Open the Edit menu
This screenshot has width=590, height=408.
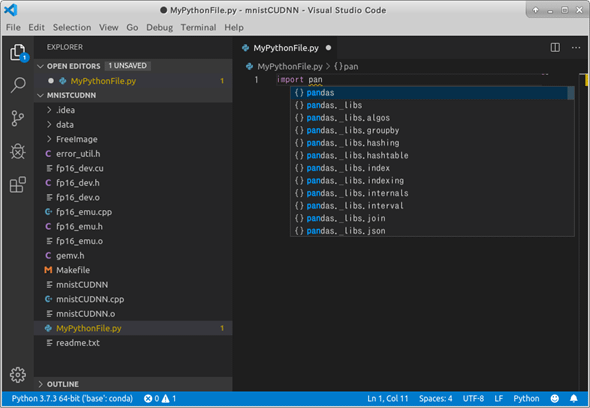click(x=36, y=27)
